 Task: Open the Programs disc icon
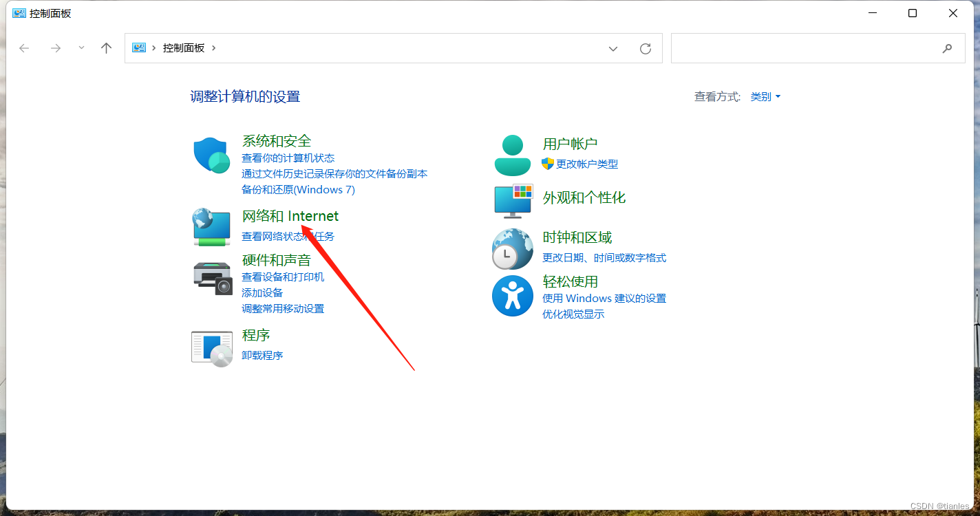[x=212, y=348]
